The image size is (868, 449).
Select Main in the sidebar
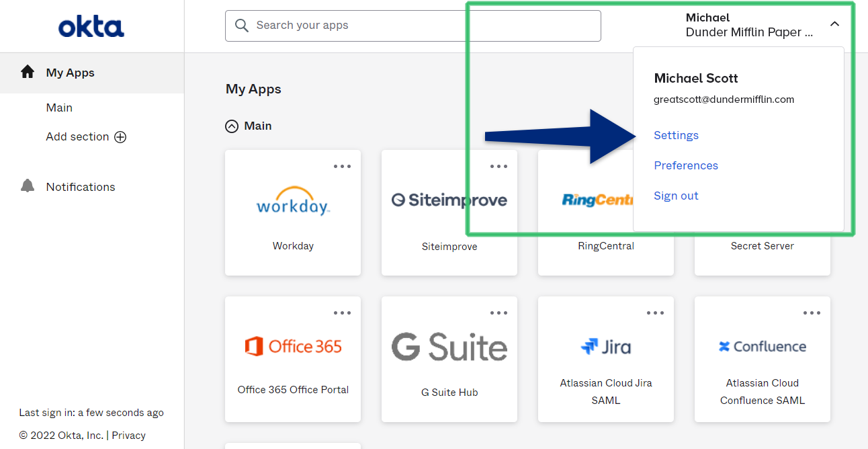coord(59,108)
